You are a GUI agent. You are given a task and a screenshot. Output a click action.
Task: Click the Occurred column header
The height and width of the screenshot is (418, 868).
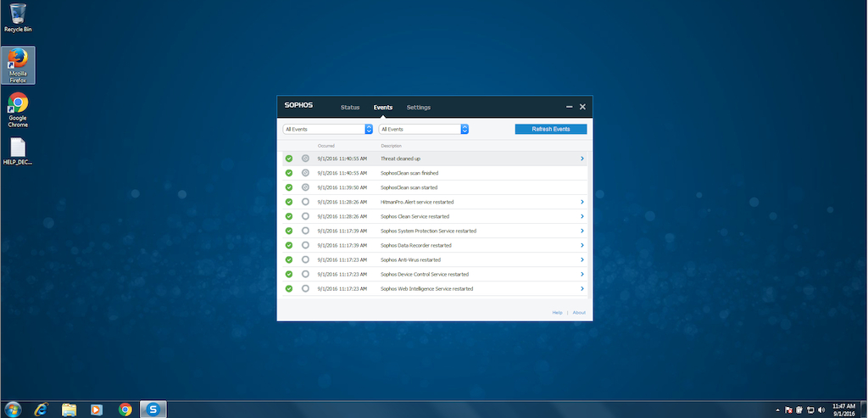click(x=326, y=146)
